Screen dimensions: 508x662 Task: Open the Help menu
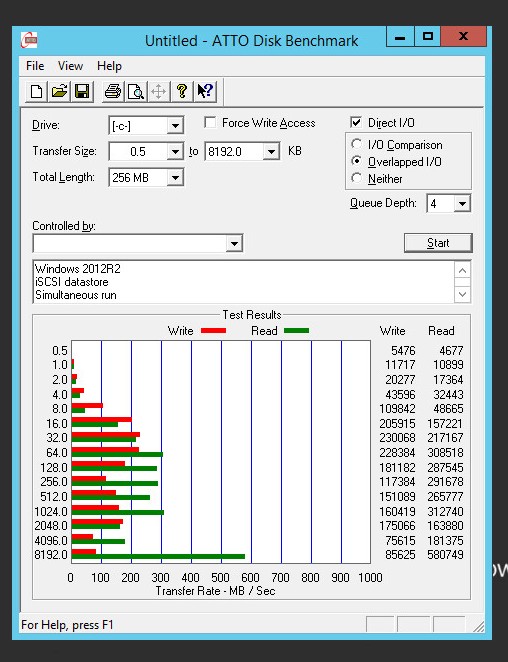109,66
